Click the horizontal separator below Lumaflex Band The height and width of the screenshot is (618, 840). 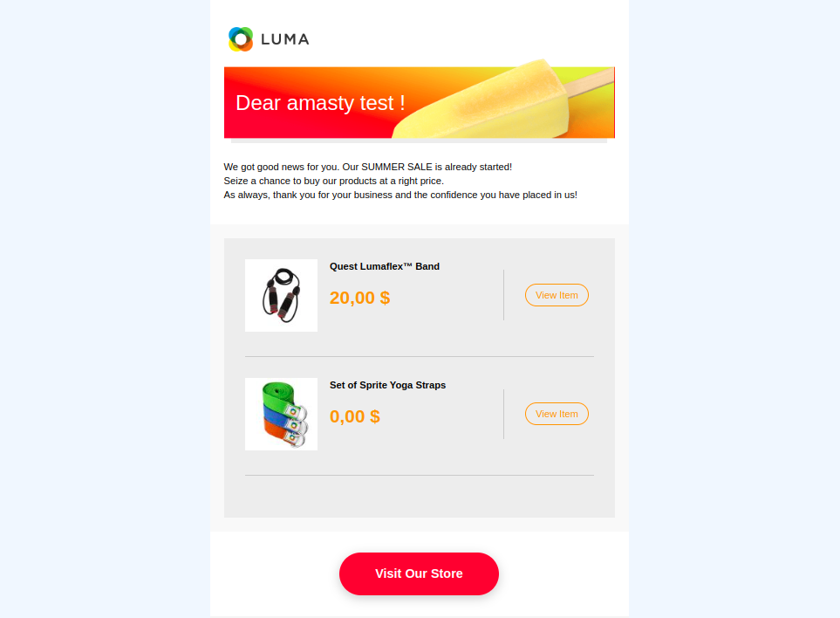pyautogui.click(x=420, y=356)
